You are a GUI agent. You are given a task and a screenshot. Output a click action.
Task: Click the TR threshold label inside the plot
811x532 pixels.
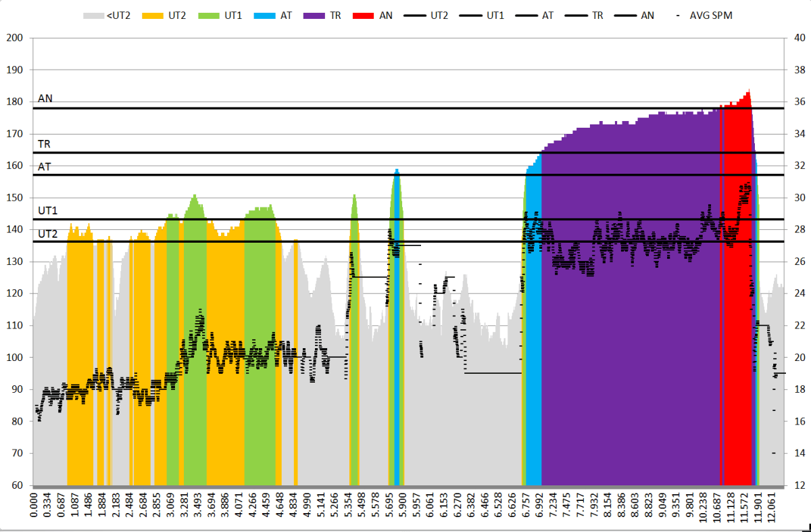44,144
